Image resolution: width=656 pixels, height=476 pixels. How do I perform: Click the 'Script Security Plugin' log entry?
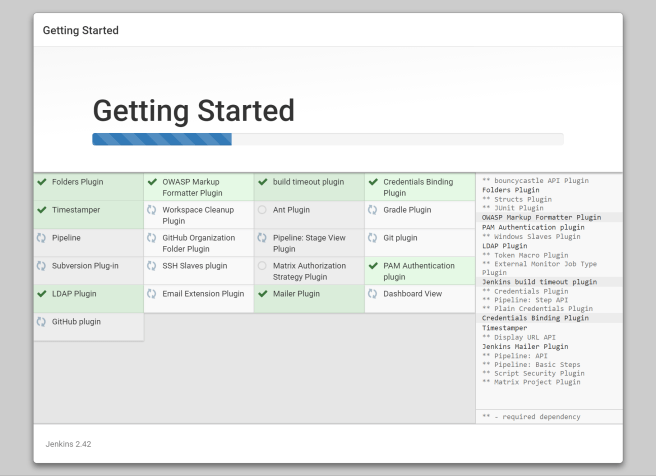pyautogui.click(x=532, y=373)
